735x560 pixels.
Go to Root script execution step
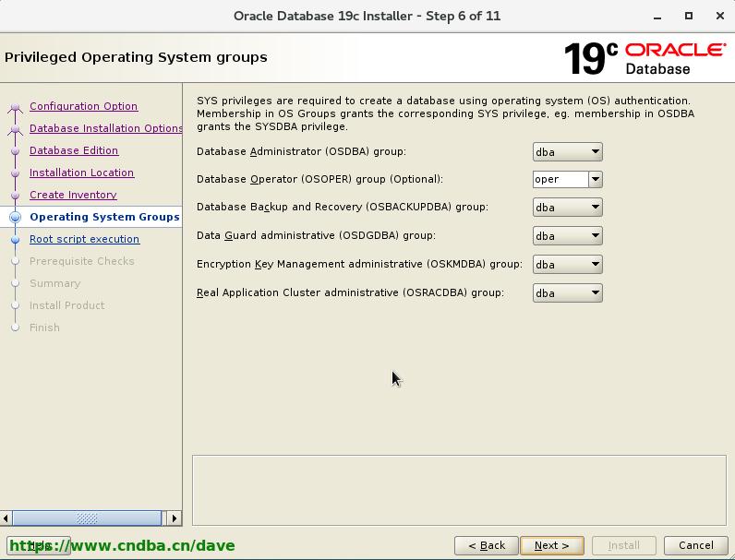(84, 239)
